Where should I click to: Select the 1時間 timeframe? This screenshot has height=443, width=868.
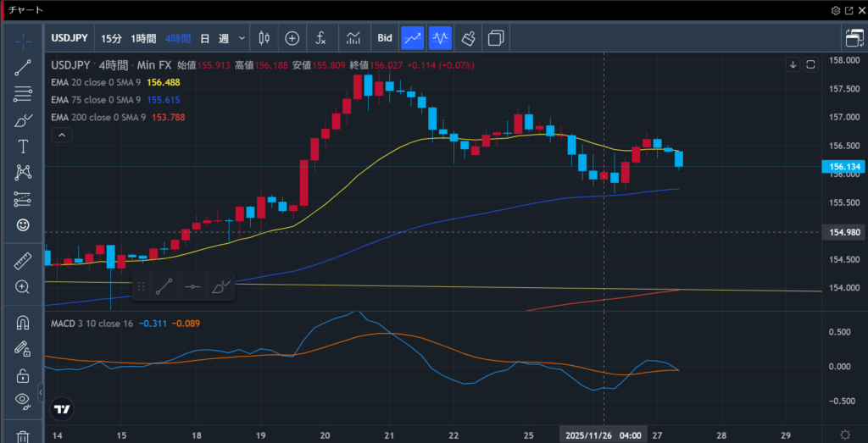(143, 38)
